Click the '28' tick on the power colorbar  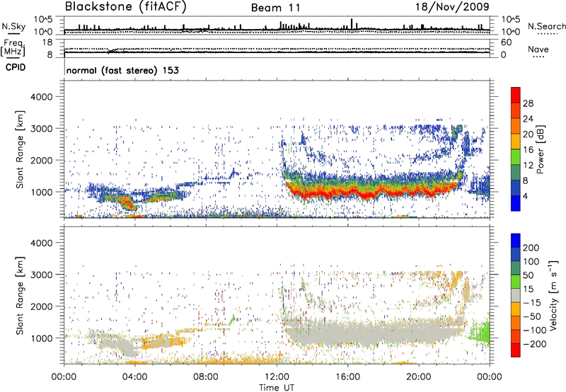(528, 103)
